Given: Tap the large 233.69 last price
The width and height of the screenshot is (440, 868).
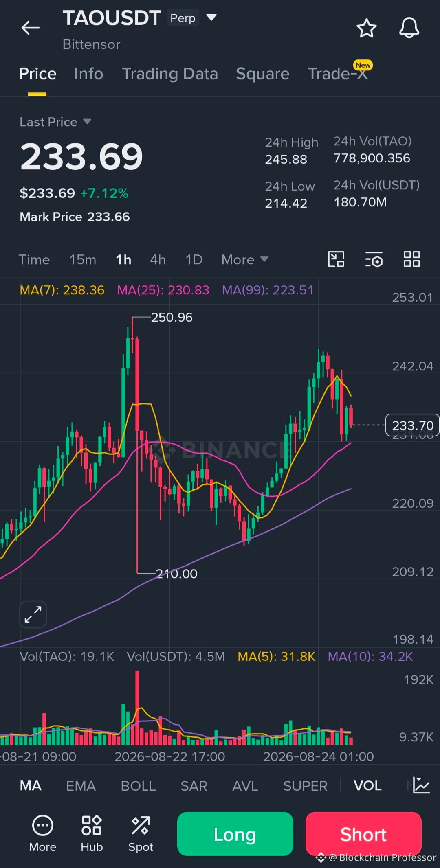Looking at the screenshot, I should [x=81, y=157].
